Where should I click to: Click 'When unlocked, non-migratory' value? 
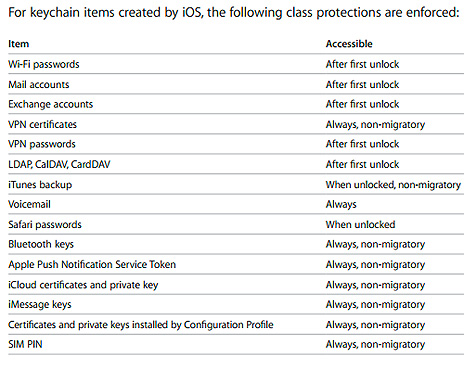pyautogui.click(x=393, y=185)
